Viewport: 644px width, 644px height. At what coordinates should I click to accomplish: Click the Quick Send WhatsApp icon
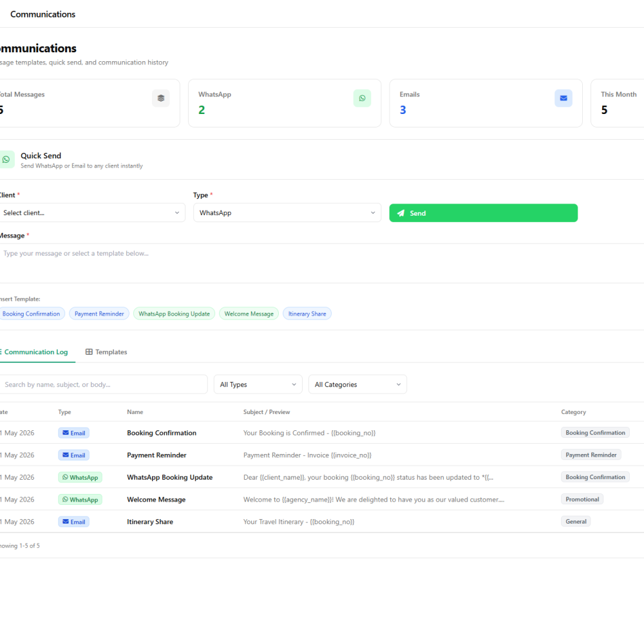click(x=6, y=159)
